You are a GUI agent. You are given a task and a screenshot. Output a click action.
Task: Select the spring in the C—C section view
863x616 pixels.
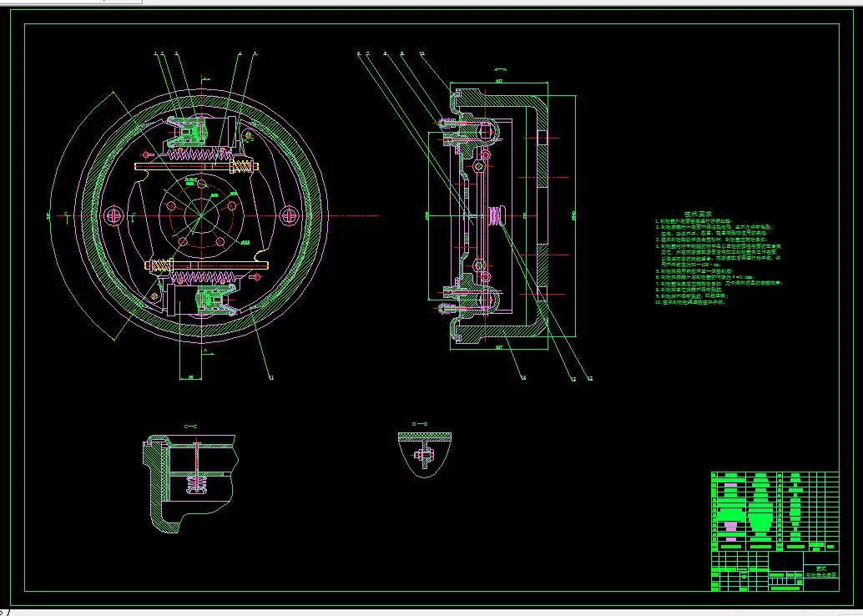(196, 483)
